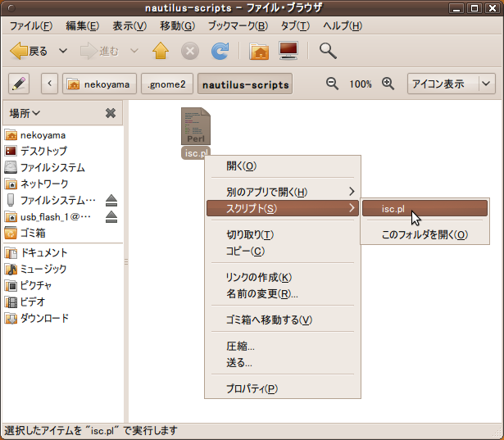Screen dimensions: 504x440
Task: Eject the usb_flash_1 volume
Action: pos(112,217)
